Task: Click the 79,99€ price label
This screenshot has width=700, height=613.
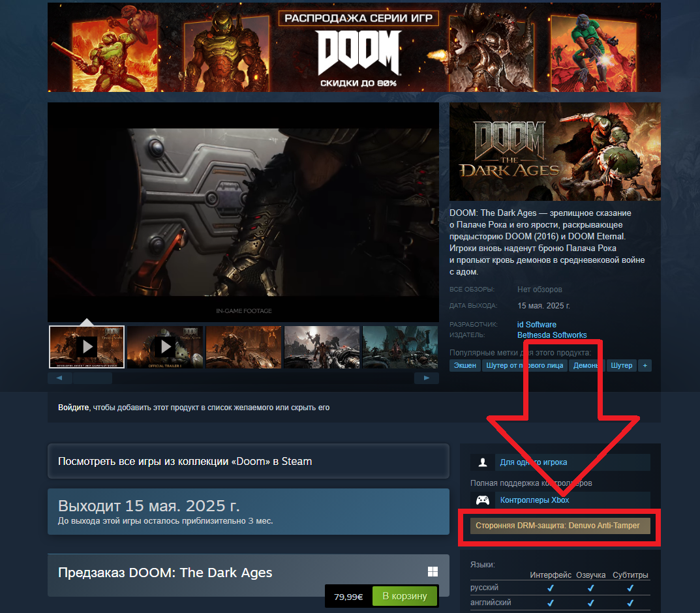Action: pyautogui.click(x=348, y=597)
